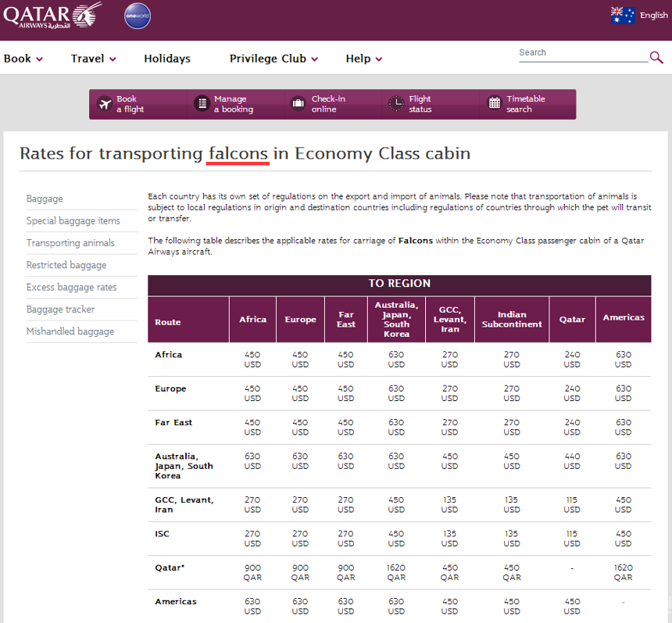The height and width of the screenshot is (623, 672).
Task: Open the Qatar Airways logo home link
Action: click(x=52, y=16)
